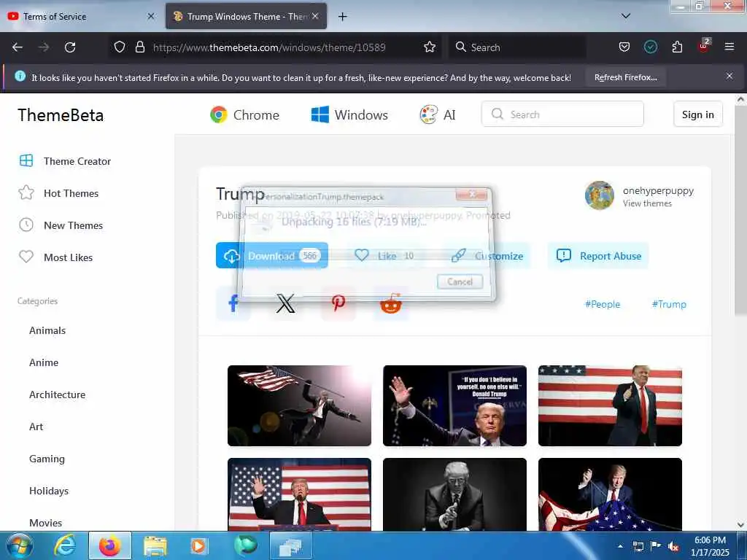Select the Holidays category

coord(49,491)
